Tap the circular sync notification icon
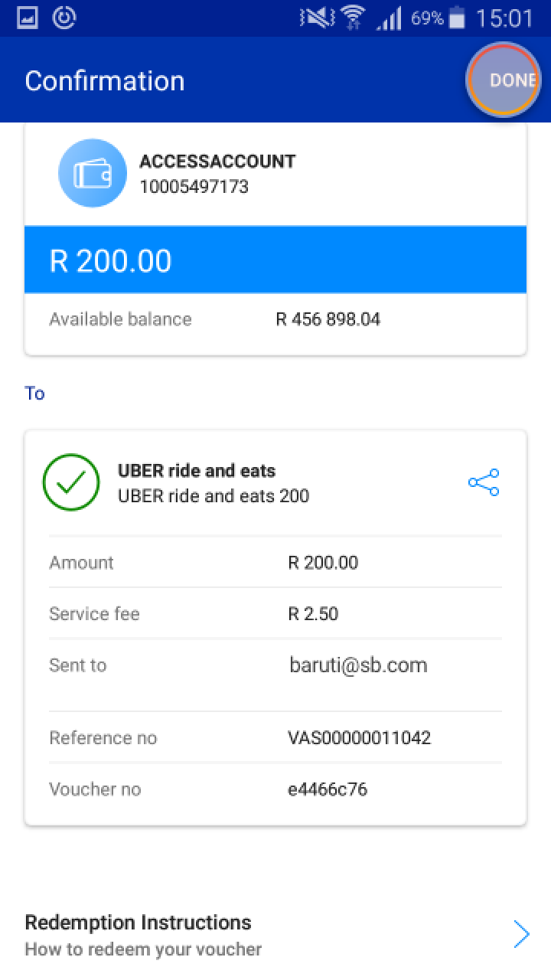 point(65,18)
